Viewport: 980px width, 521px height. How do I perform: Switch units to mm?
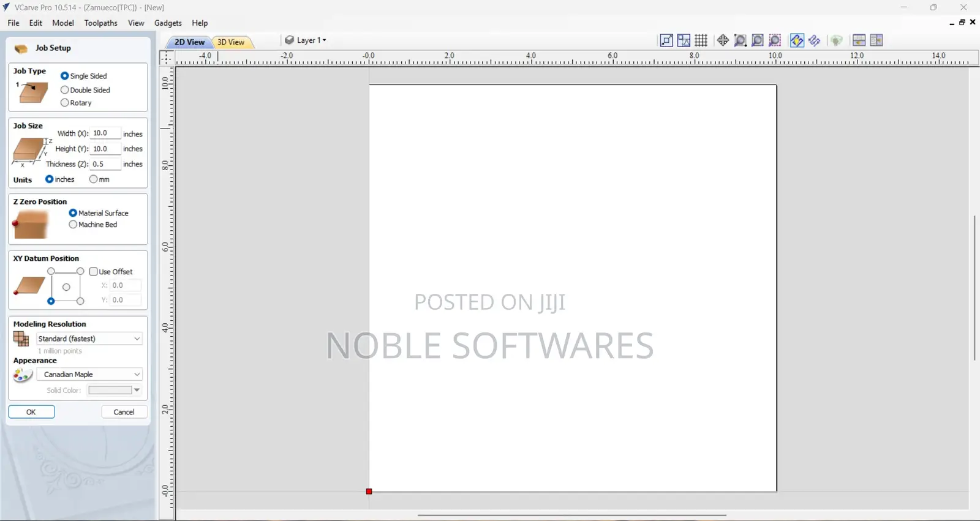[93, 179]
